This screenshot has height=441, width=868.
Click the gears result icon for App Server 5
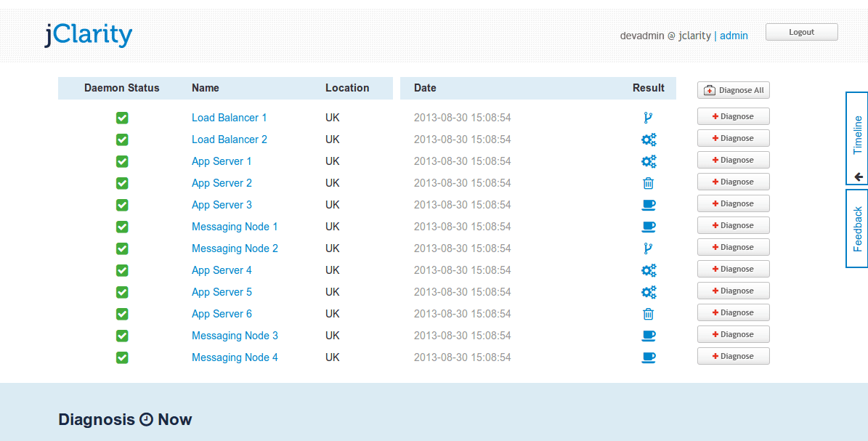[x=649, y=292]
